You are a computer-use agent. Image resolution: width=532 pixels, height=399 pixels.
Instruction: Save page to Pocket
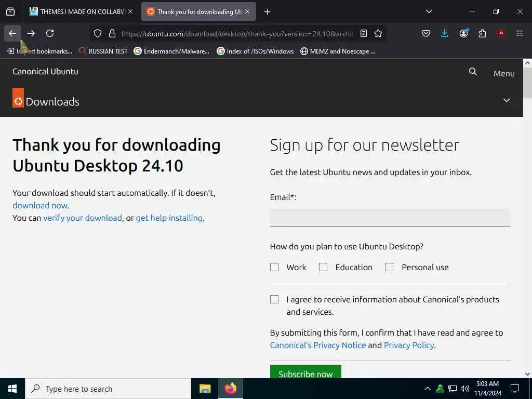click(x=426, y=33)
